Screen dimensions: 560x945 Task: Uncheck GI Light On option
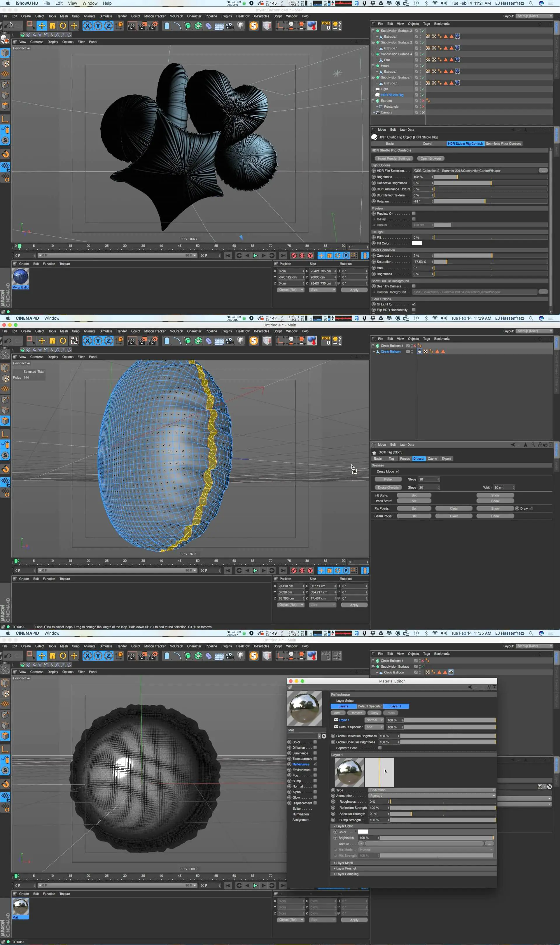click(x=414, y=304)
